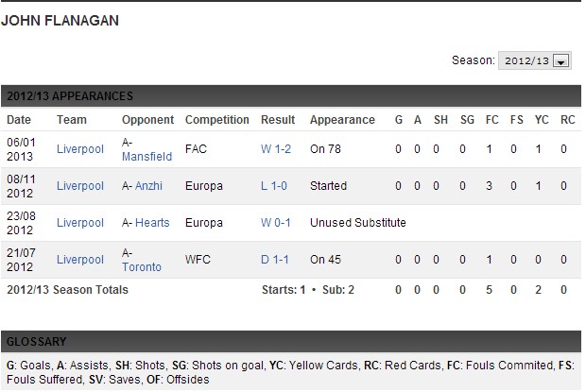586x392 pixels.
Task: Select the 2012/13 season combo box
Action: click(534, 60)
